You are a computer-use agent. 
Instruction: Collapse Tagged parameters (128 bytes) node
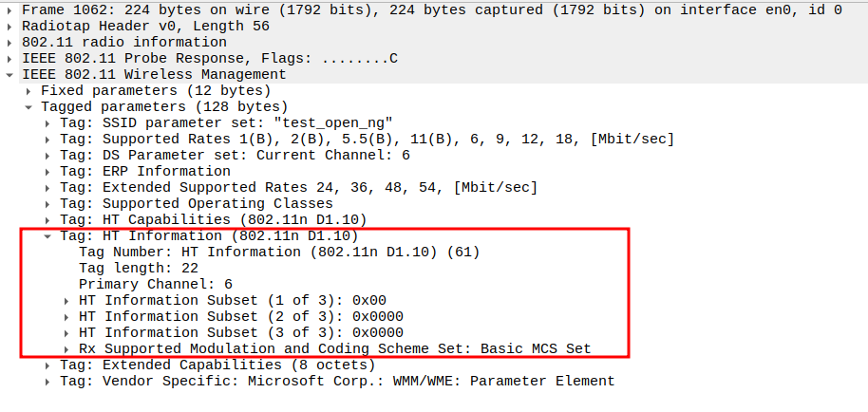coord(28,107)
